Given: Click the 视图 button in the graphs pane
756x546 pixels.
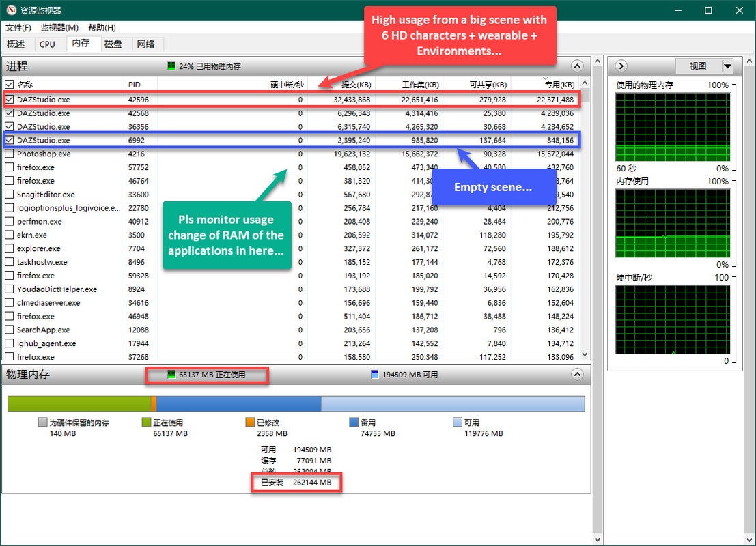Looking at the screenshot, I should [x=698, y=66].
